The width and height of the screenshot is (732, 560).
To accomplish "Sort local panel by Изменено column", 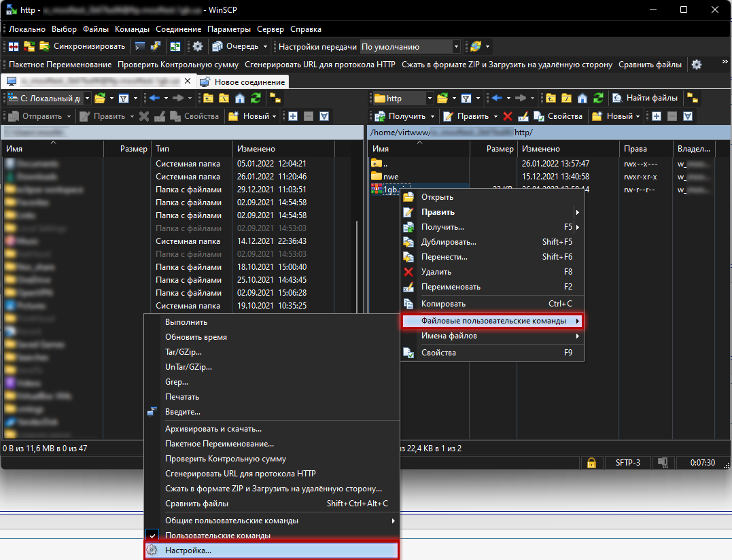I will [283, 149].
